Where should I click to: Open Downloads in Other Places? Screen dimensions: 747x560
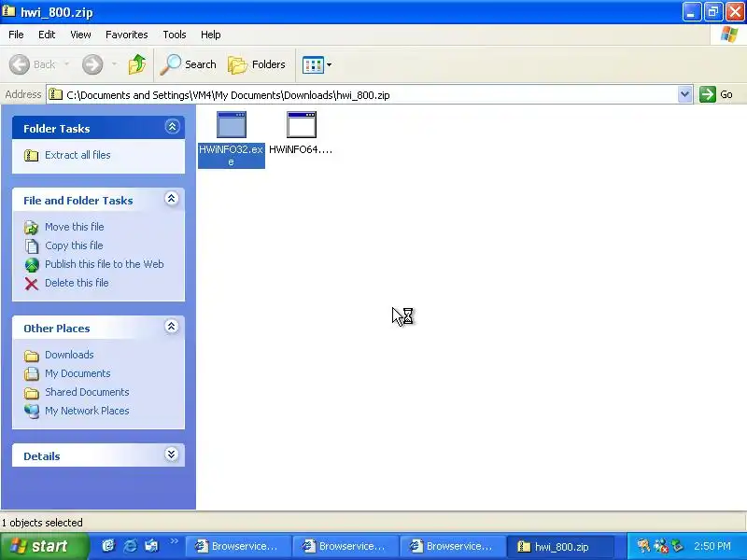point(69,355)
